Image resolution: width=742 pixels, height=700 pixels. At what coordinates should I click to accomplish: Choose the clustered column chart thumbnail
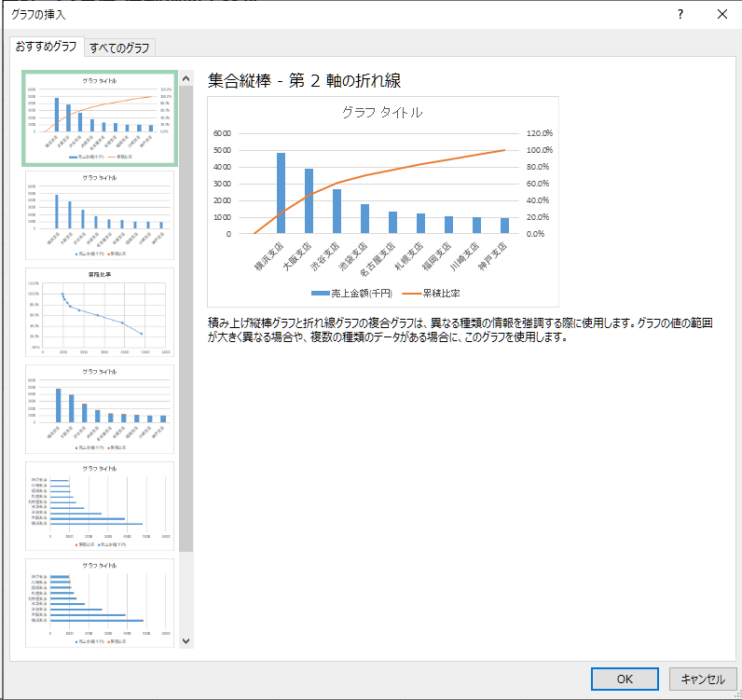98,215
